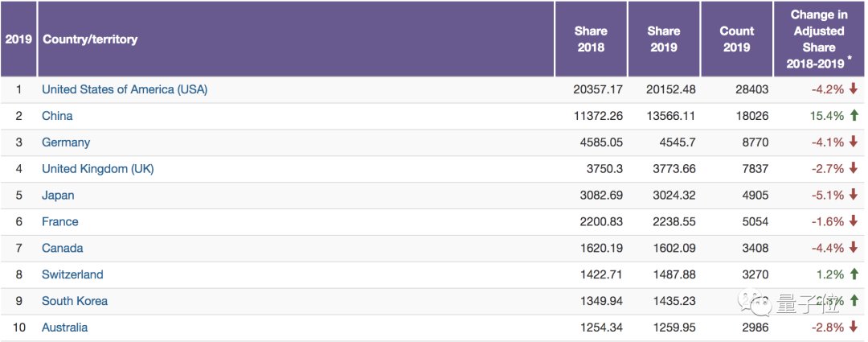Sort by Share 2019 column header
The image size is (868, 342).
point(664,39)
